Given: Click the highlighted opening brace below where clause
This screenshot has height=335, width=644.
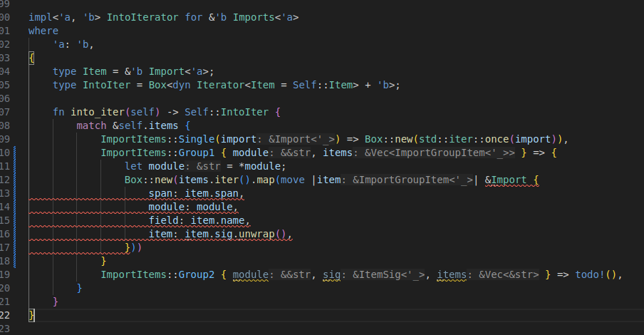Looking at the screenshot, I should point(31,58).
